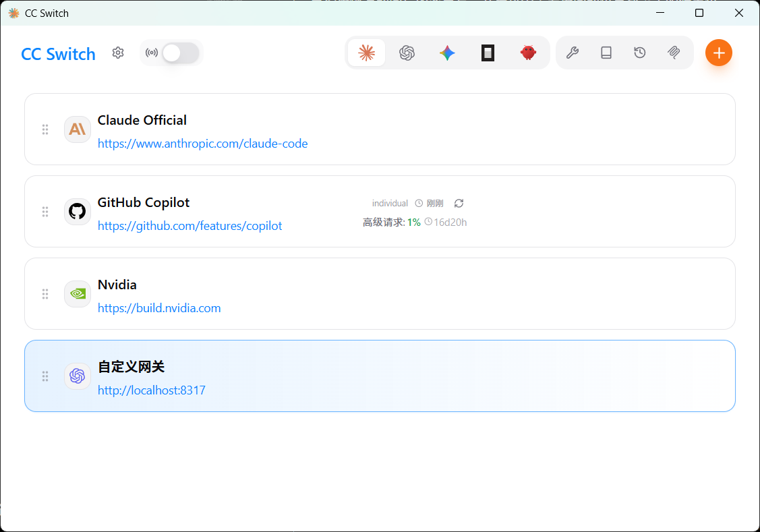Refresh GitHub Copilot usage quota

click(x=459, y=203)
